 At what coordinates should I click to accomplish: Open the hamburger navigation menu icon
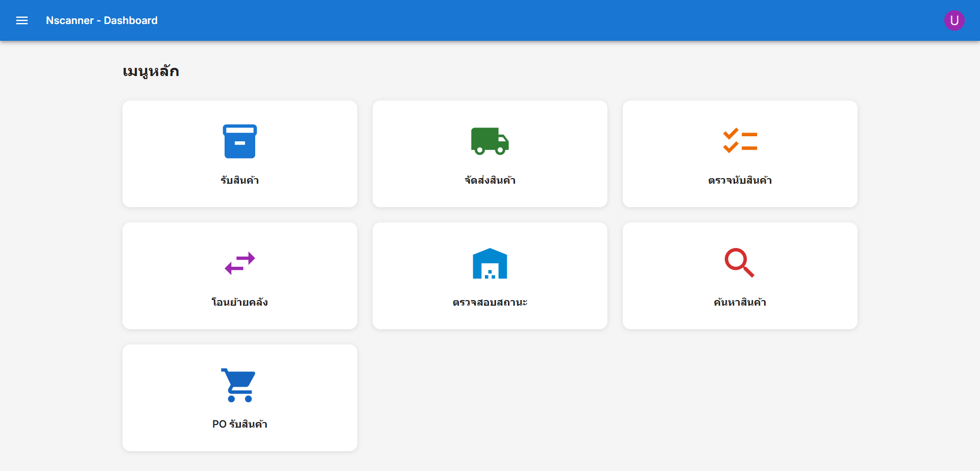pyautogui.click(x=22, y=20)
